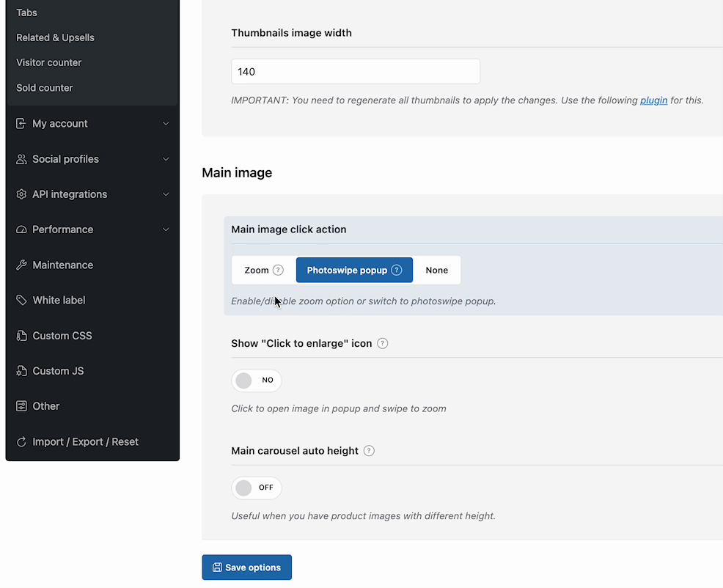
Task: Expand the API integrations chevron
Action: click(166, 194)
